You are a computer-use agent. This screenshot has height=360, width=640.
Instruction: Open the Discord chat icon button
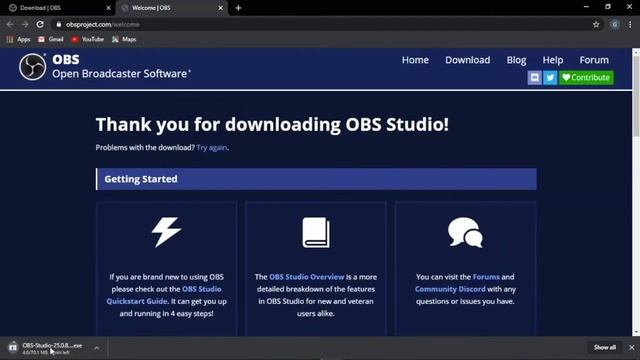click(534, 78)
